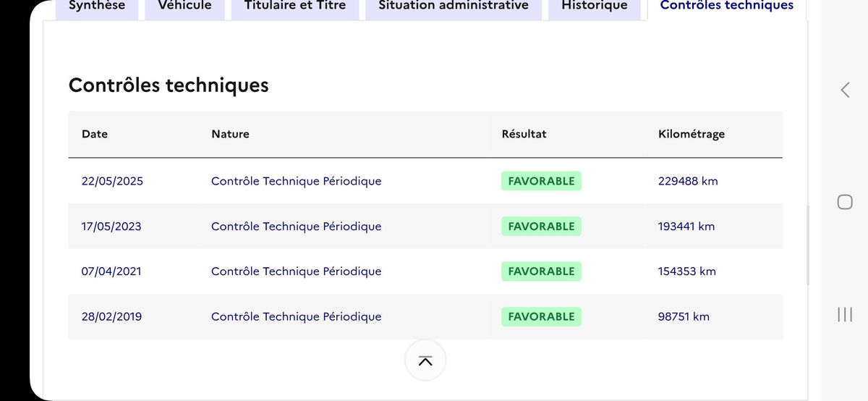
Task: Select the 22/05/2025 inspection date
Action: pyautogui.click(x=112, y=181)
